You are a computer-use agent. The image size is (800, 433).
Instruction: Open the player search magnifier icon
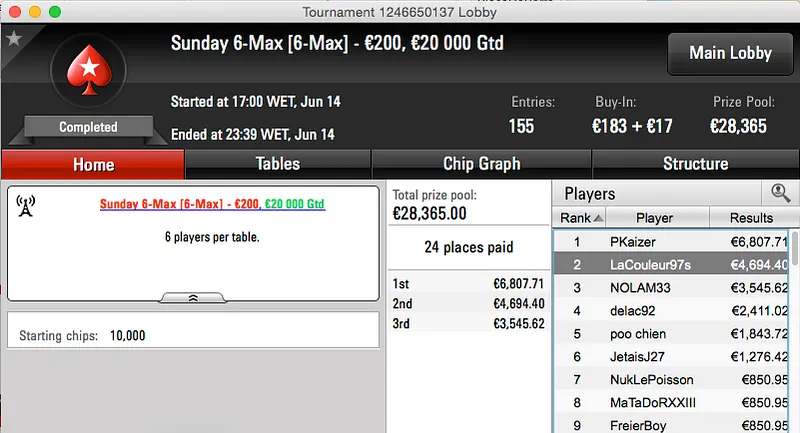click(780, 193)
